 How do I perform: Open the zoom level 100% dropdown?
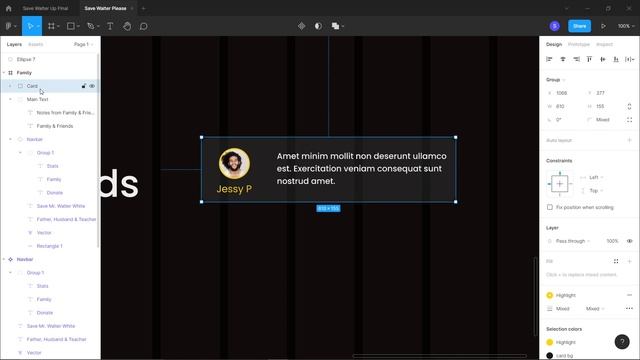[x=626, y=26]
